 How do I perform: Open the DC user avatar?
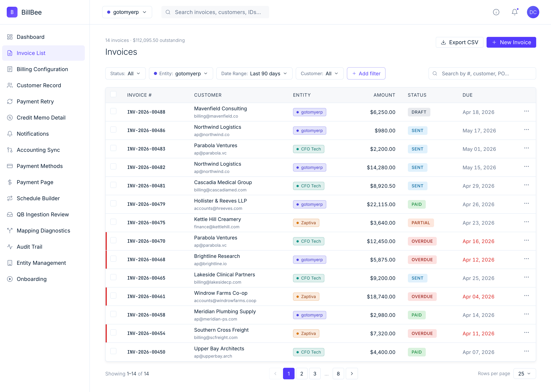(x=533, y=12)
